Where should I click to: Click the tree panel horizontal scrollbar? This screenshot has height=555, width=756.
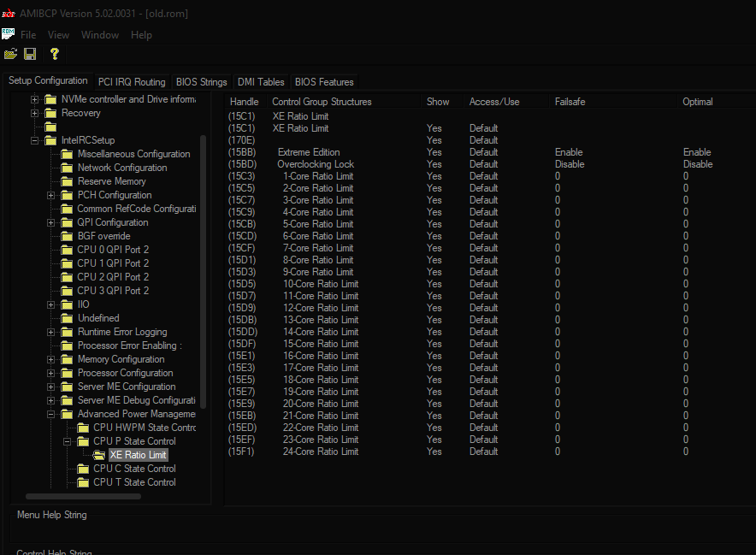pos(83,497)
